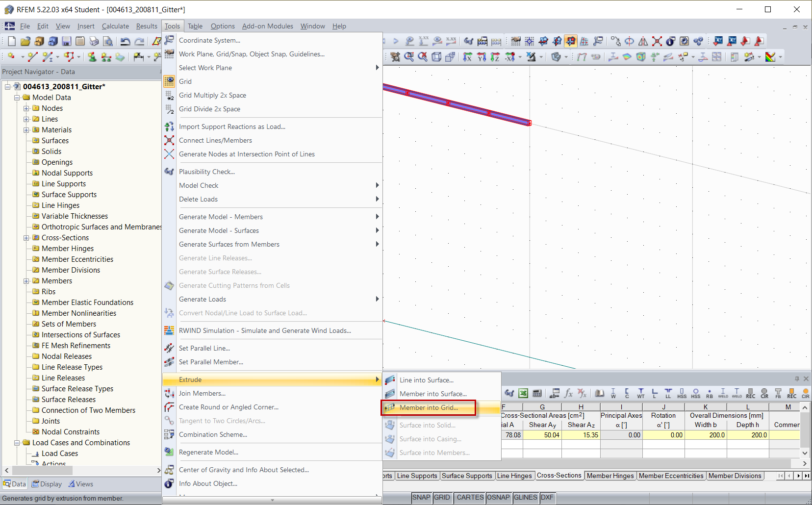Select the new nodal support tool icon

click(92, 57)
